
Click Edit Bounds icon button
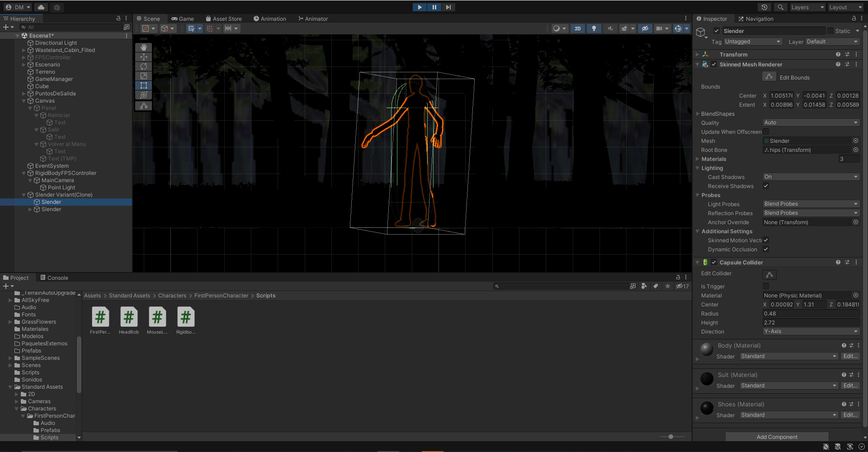pos(769,77)
